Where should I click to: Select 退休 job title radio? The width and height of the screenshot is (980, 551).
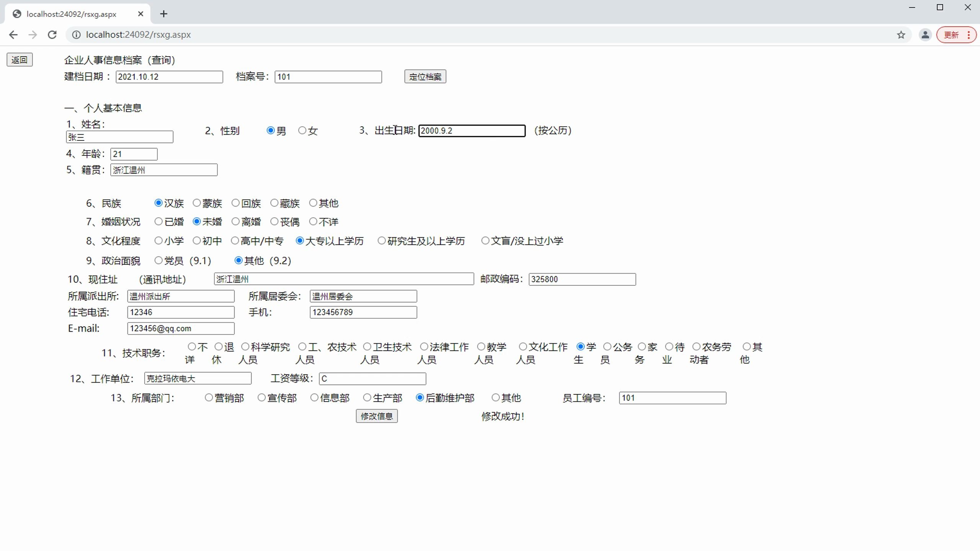coord(218,346)
